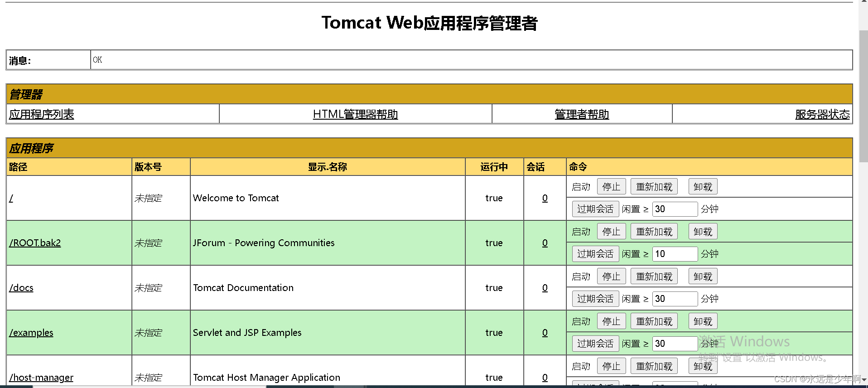Screen dimensions: 868x388
Task: Focus idle minutes field showing 10
Action: (x=675, y=254)
